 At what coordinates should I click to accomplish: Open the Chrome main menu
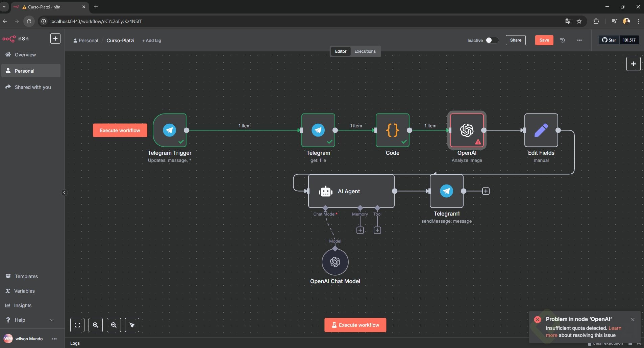638,21
